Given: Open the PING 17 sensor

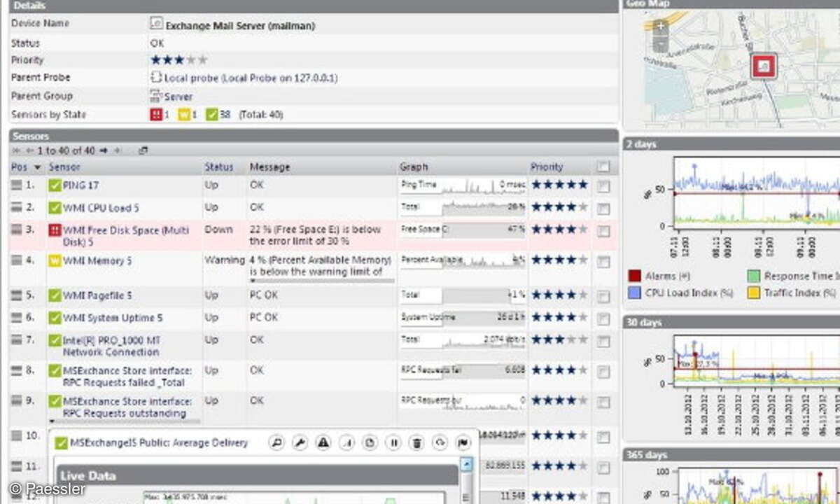Looking at the screenshot, I should coord(81,185).
